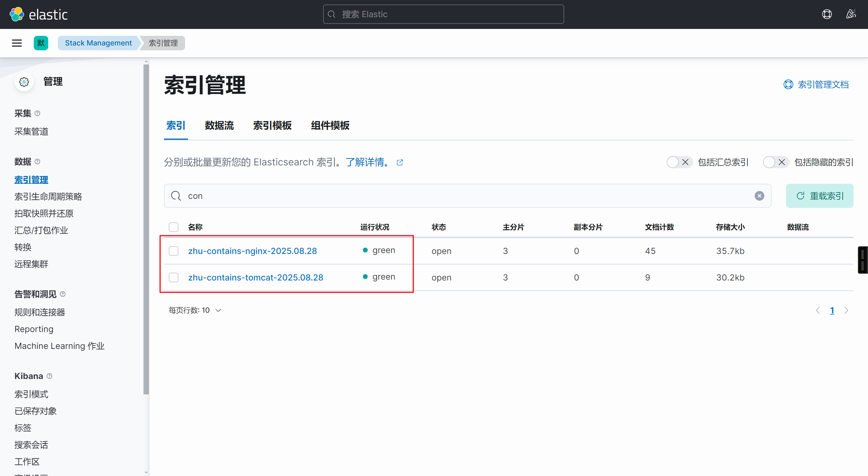Open the newsfeed celebration icon
The height and width of the screenshot is (476, 868).
pos(851,14)
